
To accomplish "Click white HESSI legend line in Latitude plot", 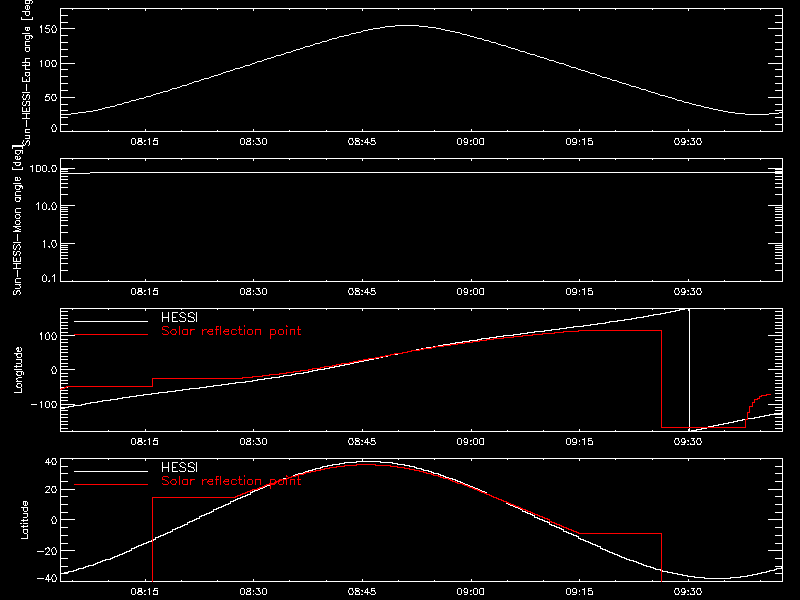I will coord(111,471).
